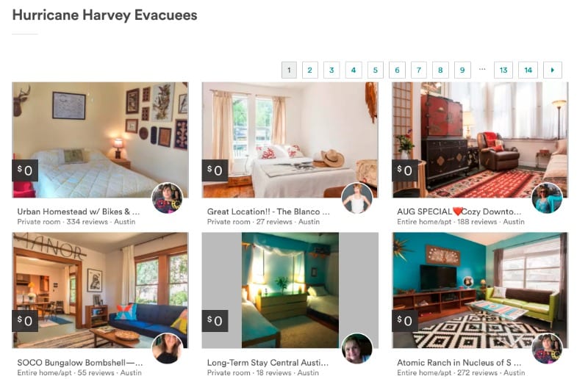Open Atomic Ranch host avatar

click(x=547, y=349)
